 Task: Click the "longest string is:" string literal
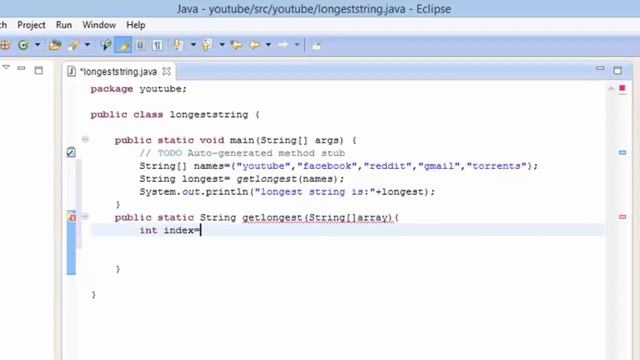point(315,192)
